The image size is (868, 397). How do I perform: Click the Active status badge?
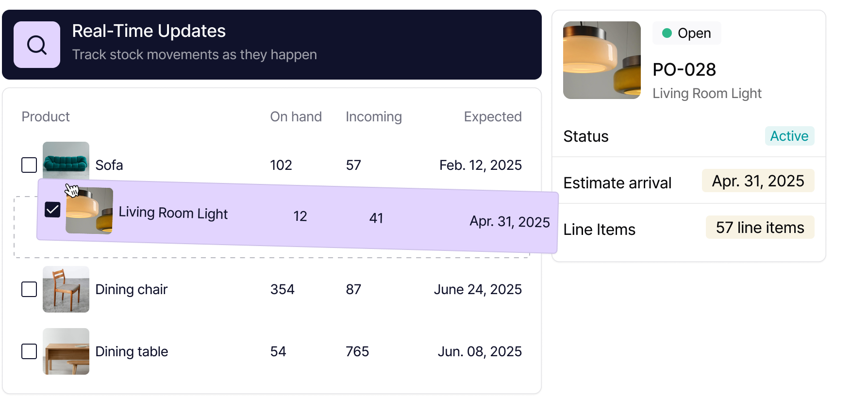(789, 136)
